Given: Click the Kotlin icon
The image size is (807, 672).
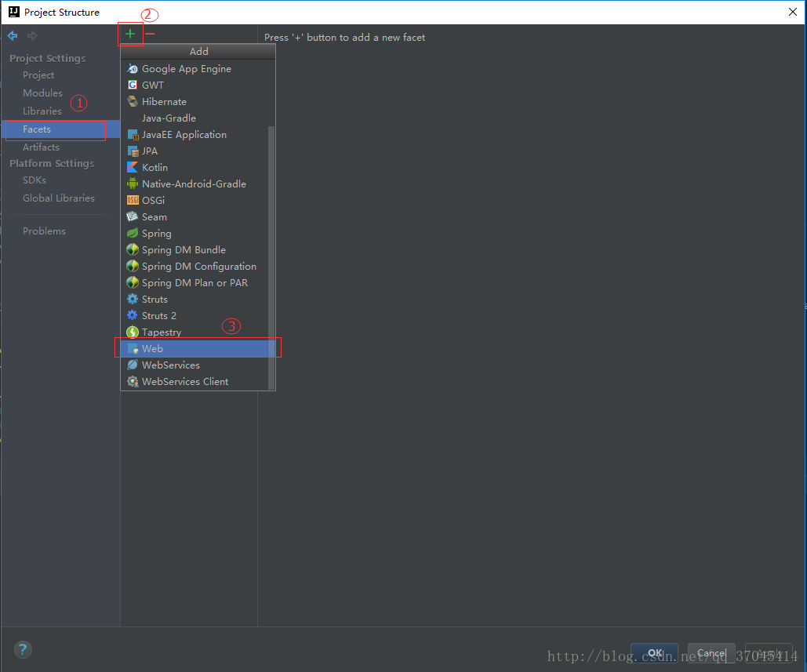Looking at the screenshot, I should (x=133, y=167).
